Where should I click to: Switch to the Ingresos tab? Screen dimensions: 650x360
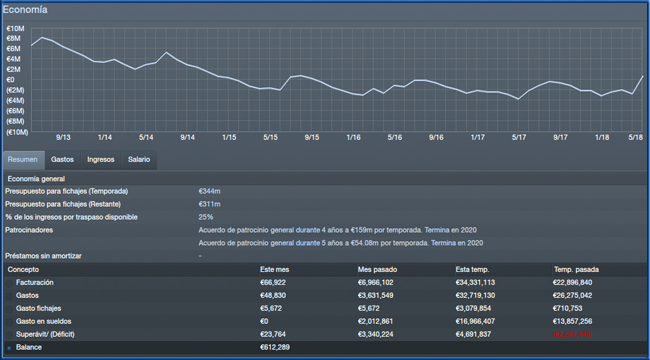point(101,160)
